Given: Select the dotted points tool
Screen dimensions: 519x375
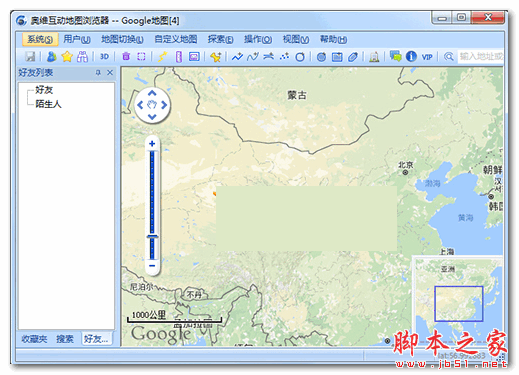Looking at the screenshot, I should pos(284,57).
